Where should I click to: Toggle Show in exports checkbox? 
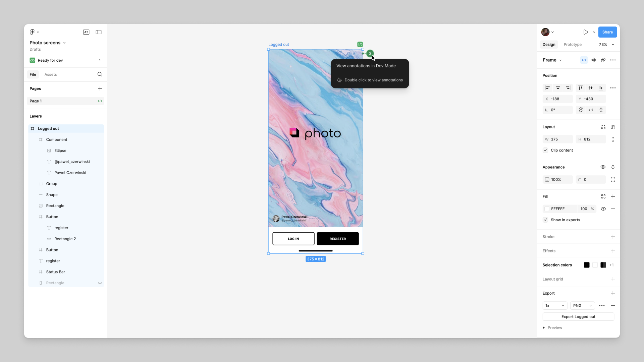546,220
